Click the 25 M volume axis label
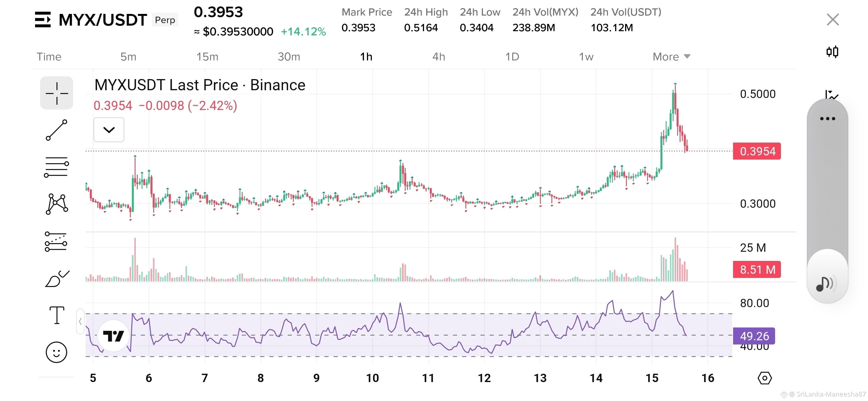868x401 pixels. click(753, 248)
